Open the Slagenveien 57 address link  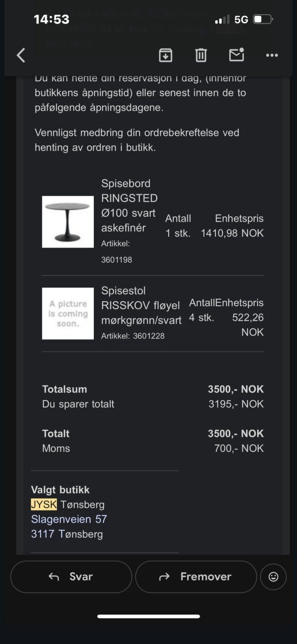point(69,519)
